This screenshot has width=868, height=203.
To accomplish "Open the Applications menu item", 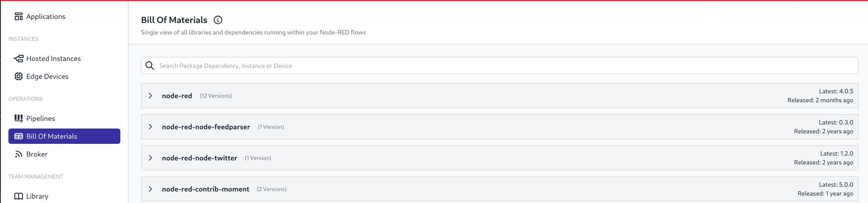I will point(46,17).
